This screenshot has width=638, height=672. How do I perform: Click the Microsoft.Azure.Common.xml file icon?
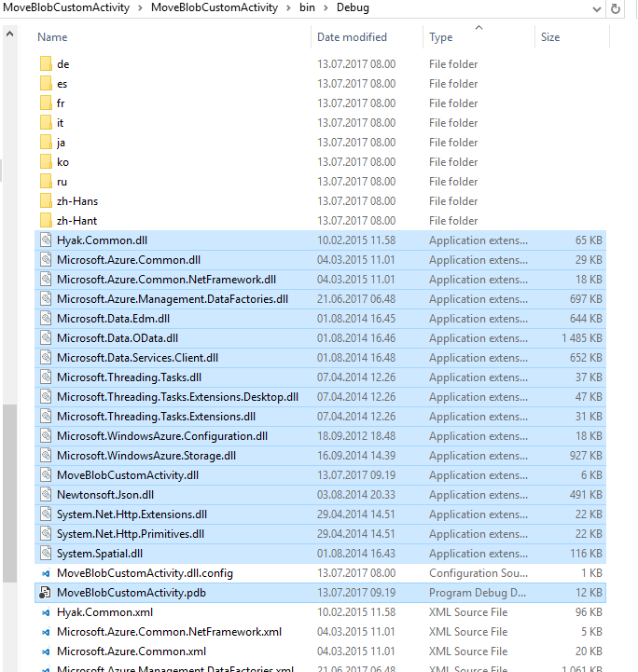[x=46, y=651]
